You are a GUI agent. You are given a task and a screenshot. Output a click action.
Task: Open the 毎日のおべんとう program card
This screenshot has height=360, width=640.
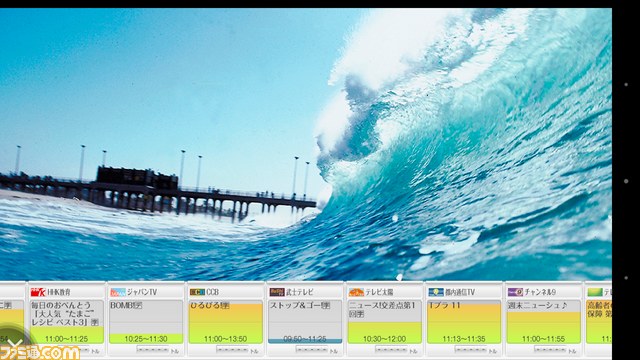(67, 322)
